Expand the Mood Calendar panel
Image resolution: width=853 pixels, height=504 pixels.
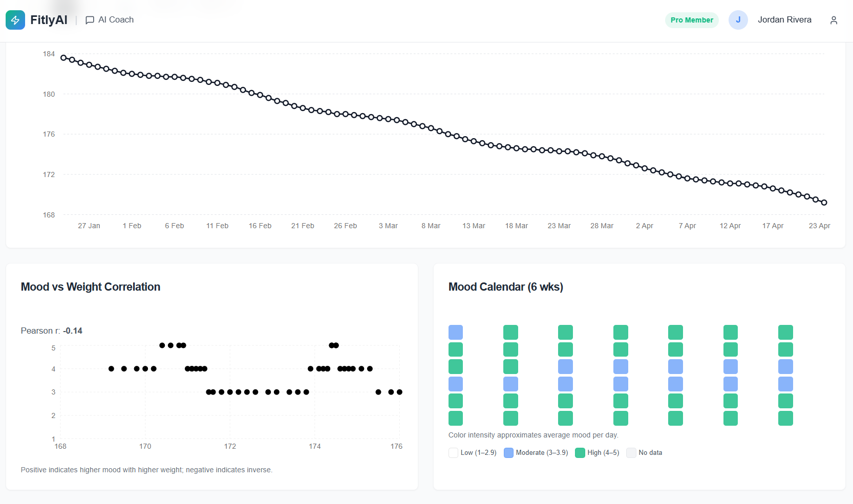pos(505,287)
